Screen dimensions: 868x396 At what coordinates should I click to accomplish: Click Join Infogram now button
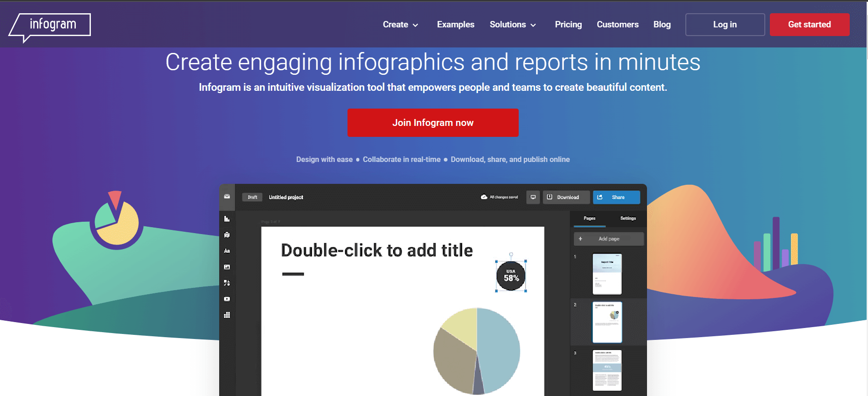(x=433, y=122)
